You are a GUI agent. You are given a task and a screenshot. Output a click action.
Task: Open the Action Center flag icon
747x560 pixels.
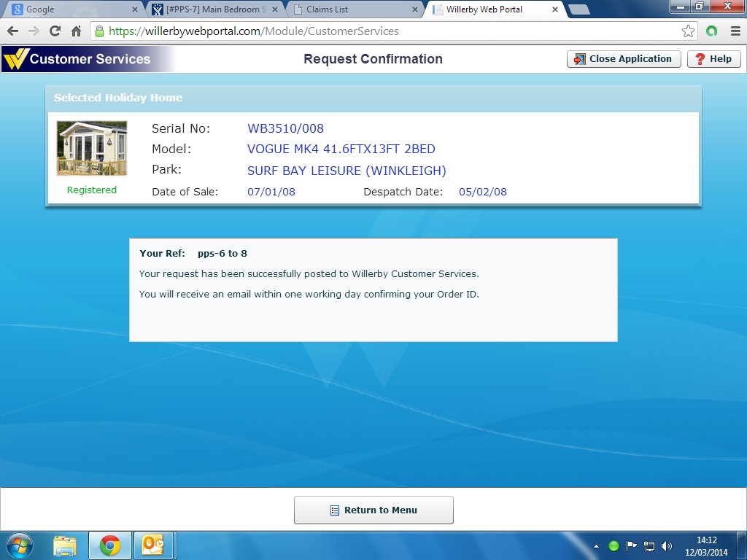[x=631, y=545]
